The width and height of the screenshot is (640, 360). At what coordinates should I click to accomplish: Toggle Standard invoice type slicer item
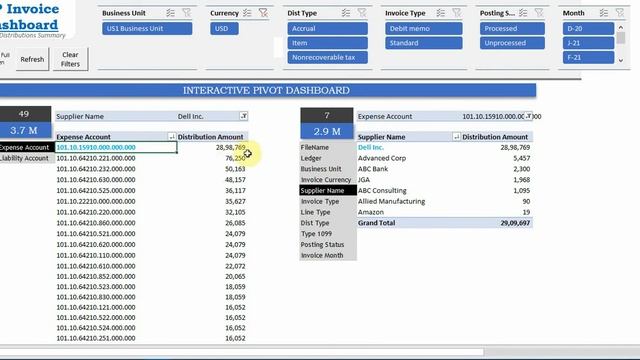pos(424,43)
